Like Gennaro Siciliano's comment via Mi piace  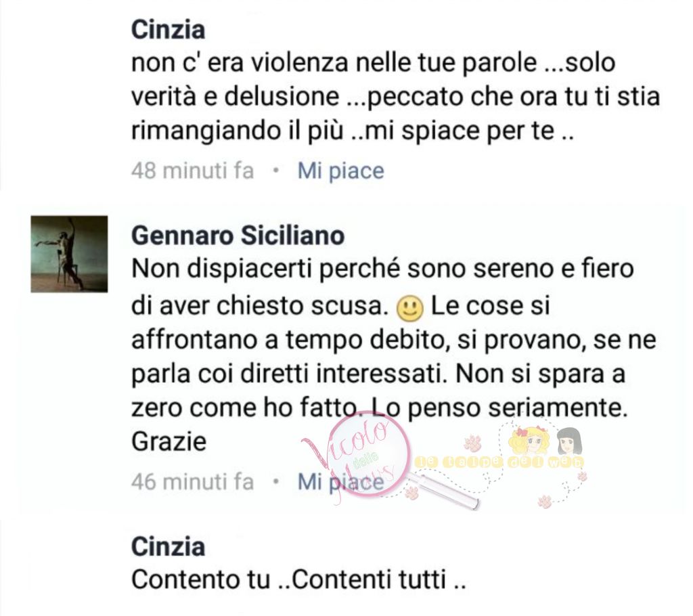[x=341, y=481]
